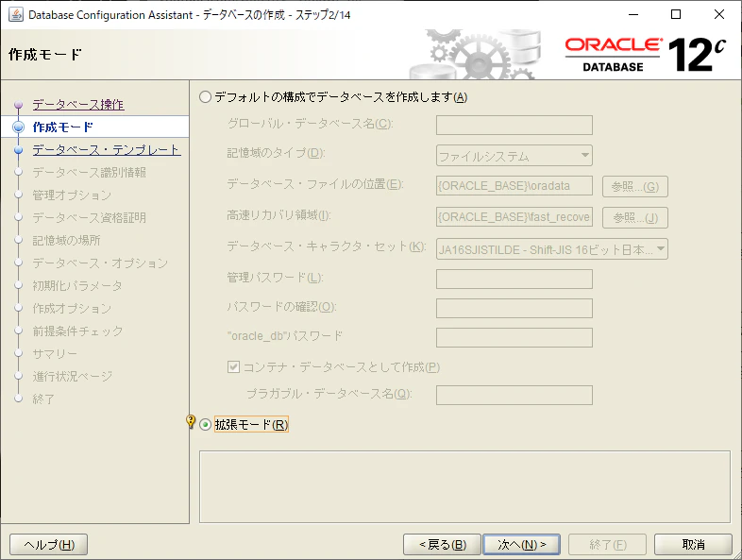Open the 記憶域のタイプ dropdown
This screenshot has height=560, width=742.
pos(514,156)
